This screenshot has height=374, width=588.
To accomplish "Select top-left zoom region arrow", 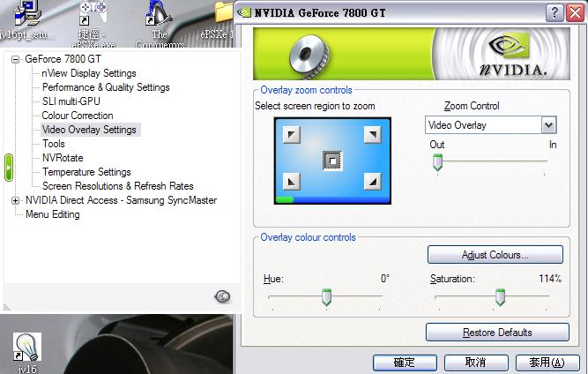I will pyautogui.click(x=292, y=134).
